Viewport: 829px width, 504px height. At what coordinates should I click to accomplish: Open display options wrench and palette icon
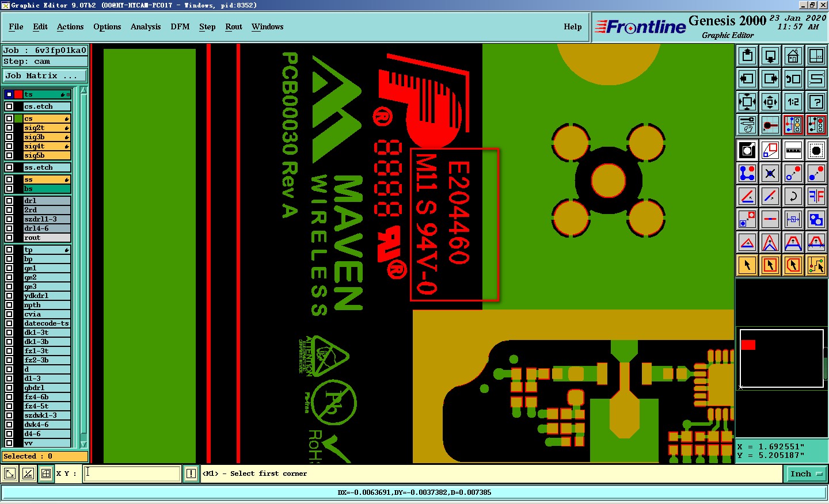pyautogui.click(x=747, y=125)
